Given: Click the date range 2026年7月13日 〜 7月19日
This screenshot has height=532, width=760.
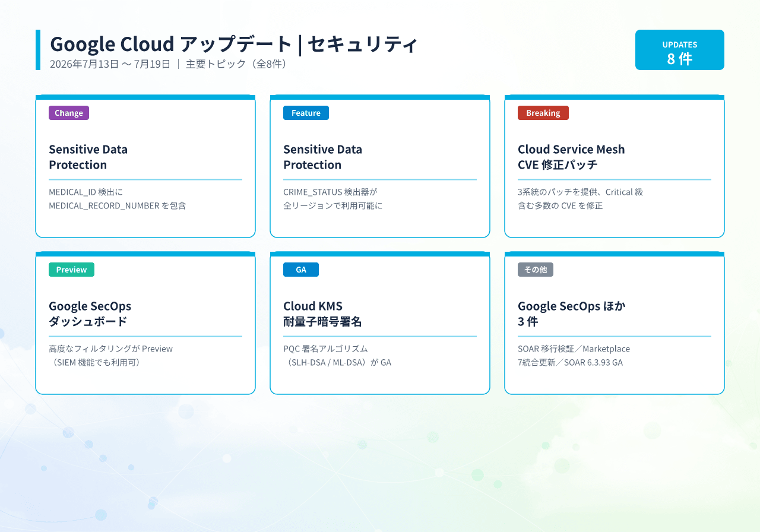Looking at the screenshot, I should pos(110,64).
